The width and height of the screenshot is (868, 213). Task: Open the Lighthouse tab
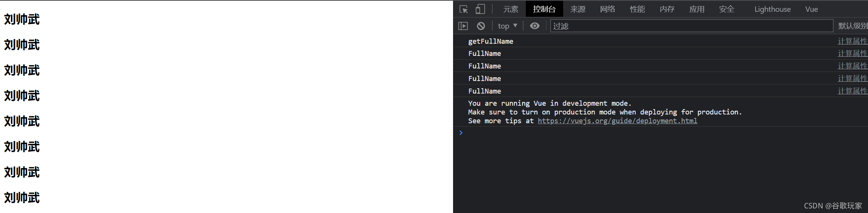point(772,9)
